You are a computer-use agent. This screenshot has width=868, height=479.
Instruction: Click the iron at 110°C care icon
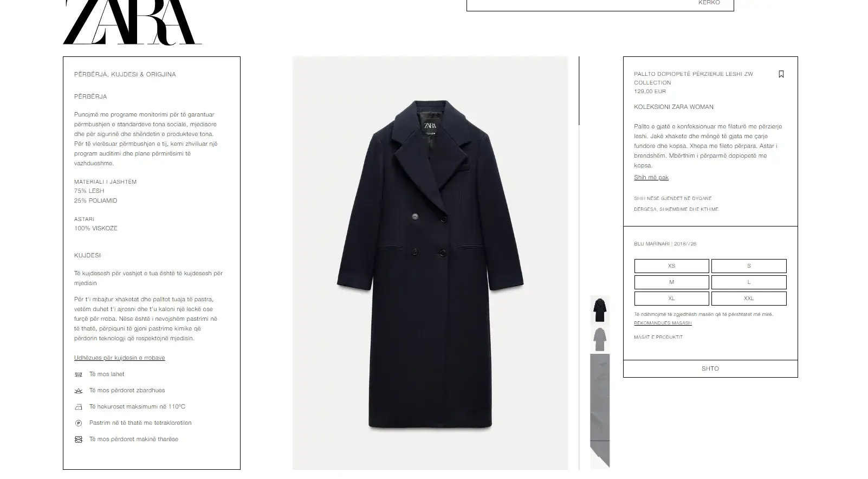pyautogui.click(x=79, y=407)
